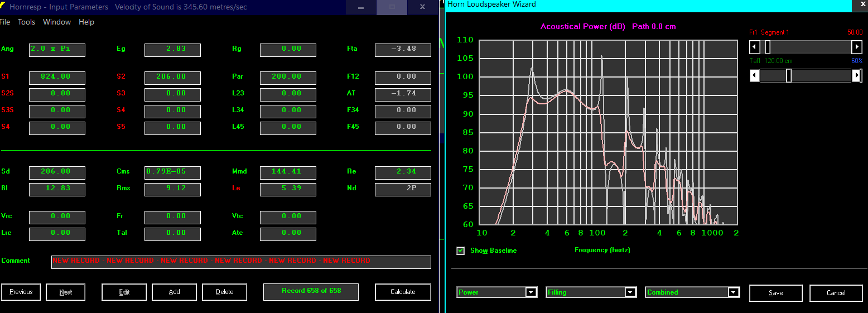Click the F34 value field

click(403, 111)
